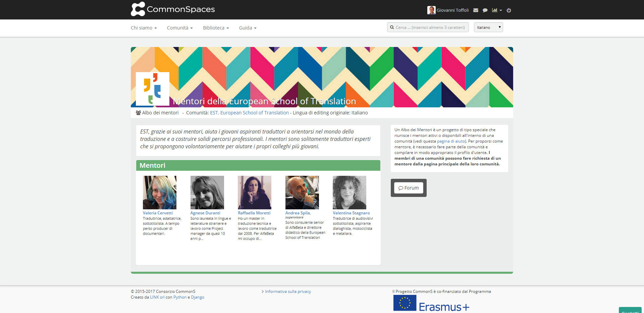Click the Mentori section header
Screen dimensions: 644x313
pyautogui.click(x=258, y=165)
